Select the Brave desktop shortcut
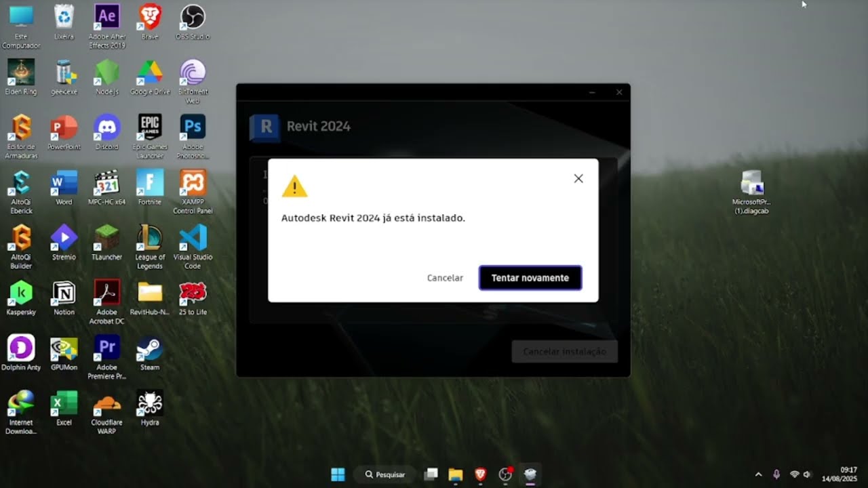 pyautogui.click(x=150, y=22)
